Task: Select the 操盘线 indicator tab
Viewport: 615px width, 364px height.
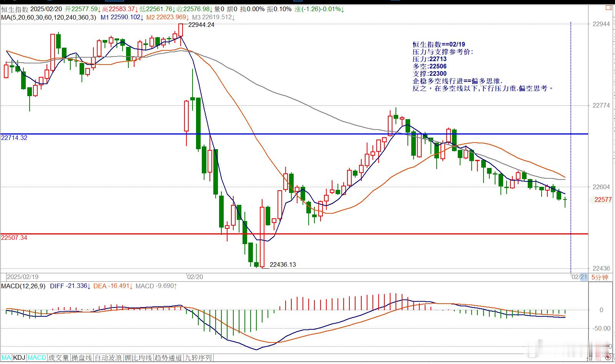Action: 82,358
